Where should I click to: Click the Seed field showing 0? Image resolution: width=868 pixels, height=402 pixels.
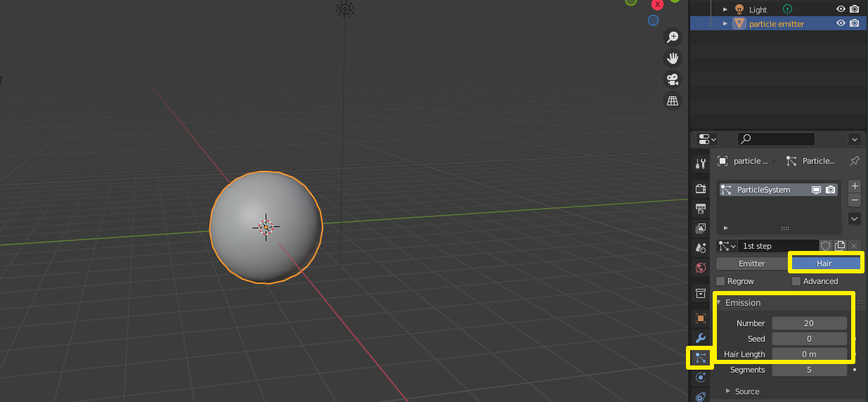pos(809,339)
